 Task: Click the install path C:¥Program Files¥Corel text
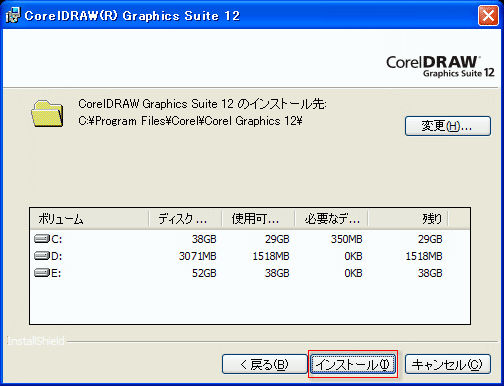[x=190, y=121]
